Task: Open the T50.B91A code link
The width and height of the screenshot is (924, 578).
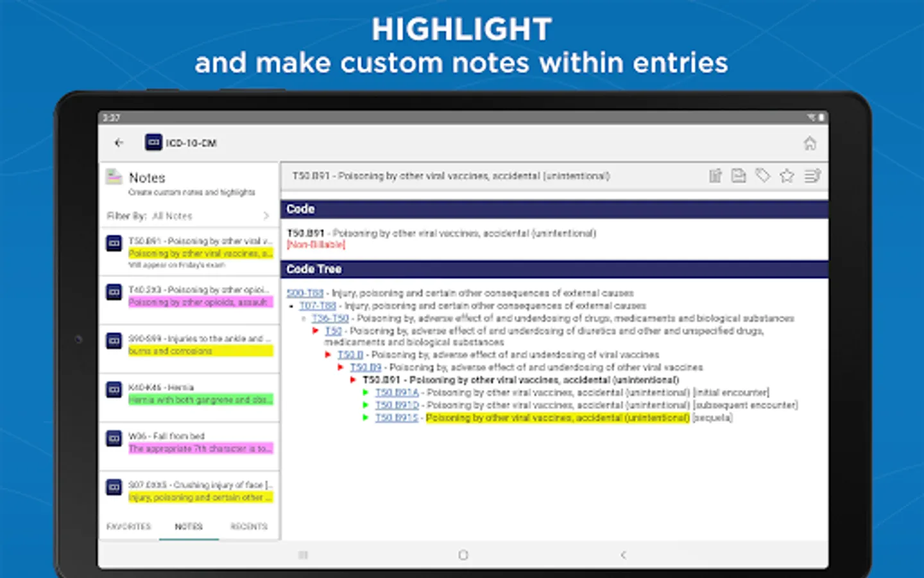Action: click(x=397, y=392)
